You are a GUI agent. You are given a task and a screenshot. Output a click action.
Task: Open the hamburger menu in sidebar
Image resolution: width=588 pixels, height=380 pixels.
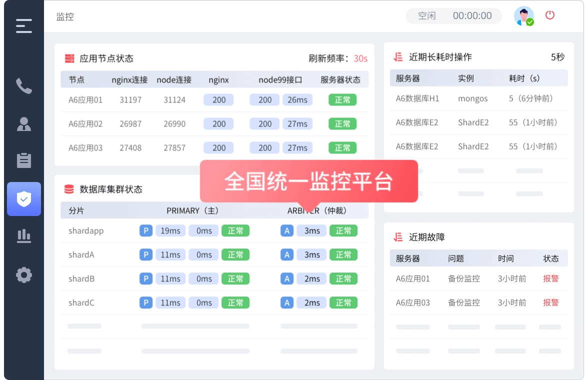[x=23, y=26]
